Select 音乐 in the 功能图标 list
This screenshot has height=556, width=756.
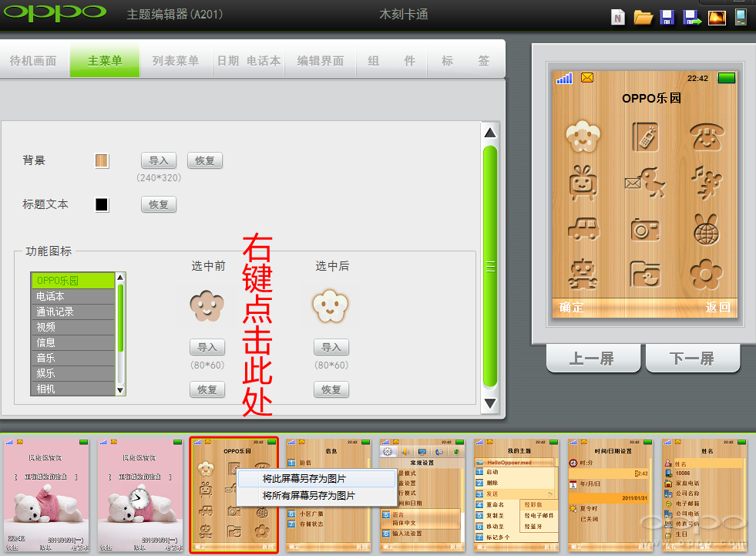point(73,358)
